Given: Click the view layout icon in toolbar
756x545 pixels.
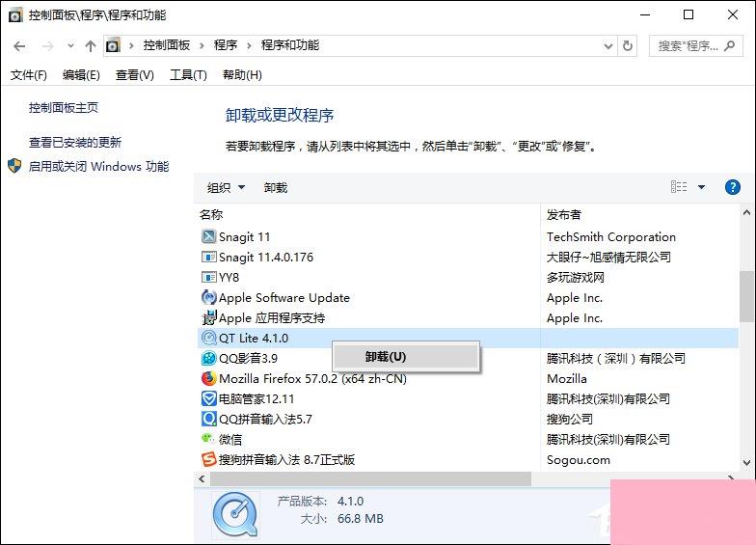Looking at the screenshot, I should point(679,187).
